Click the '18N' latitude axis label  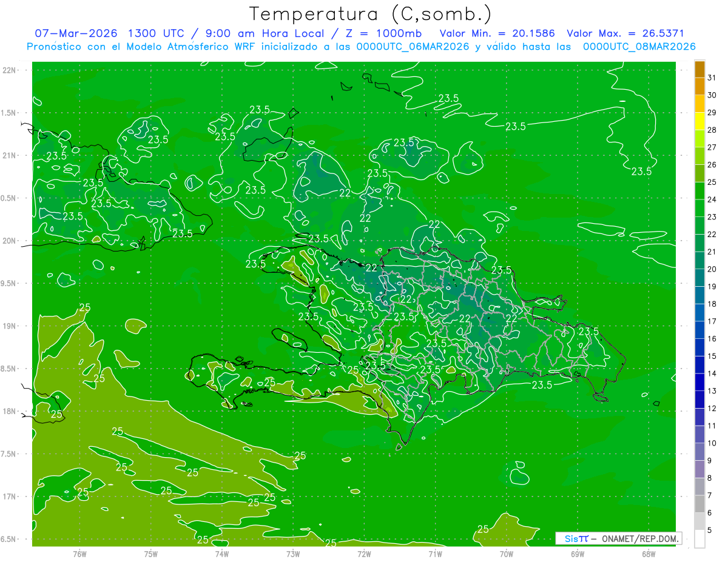(10, 412)
